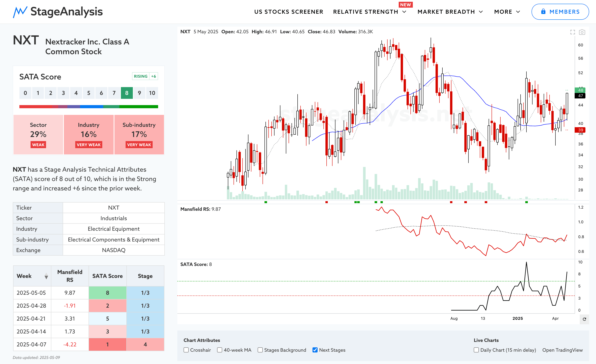
Task: Click the Electrical Equipment industry value
Action: point(114,229)
